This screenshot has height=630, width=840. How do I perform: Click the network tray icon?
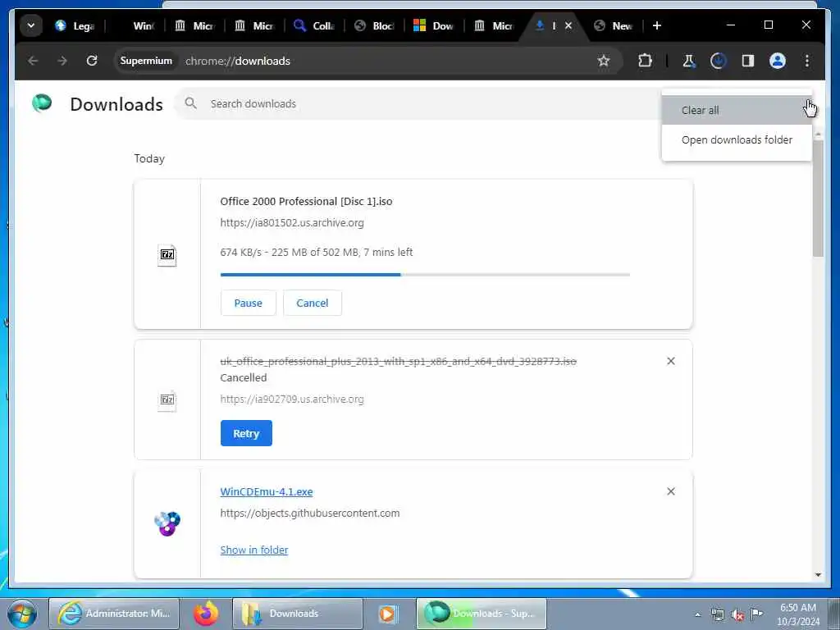coord(717,615)
